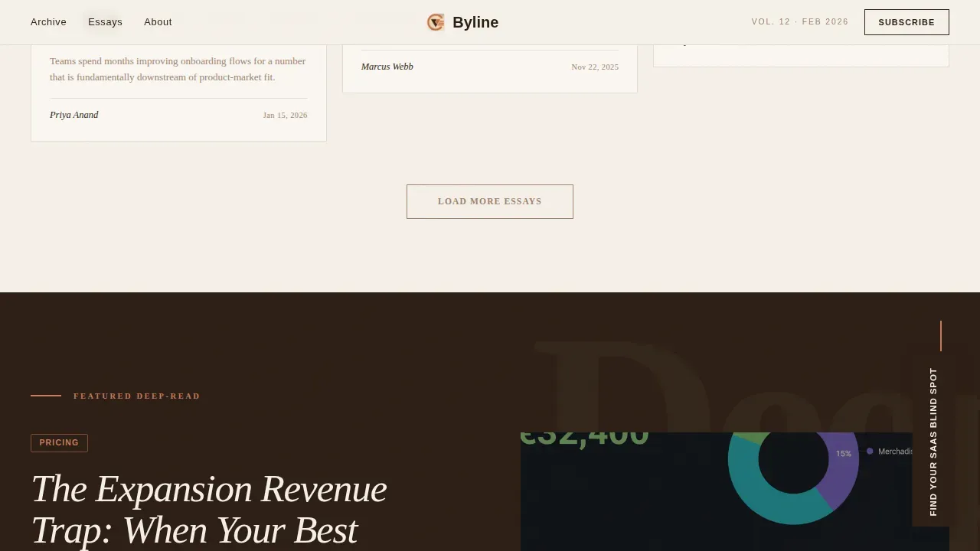Open the onboarding flows essay excerpt
Screen dimensions: 980x551
click(178, 69)
